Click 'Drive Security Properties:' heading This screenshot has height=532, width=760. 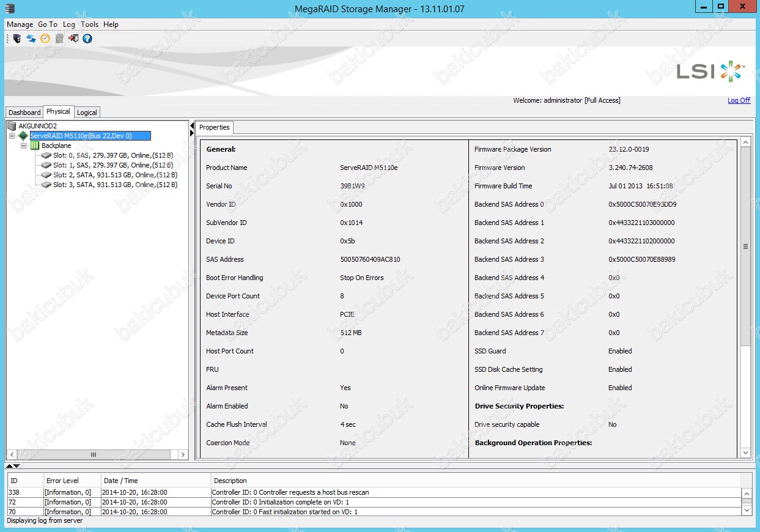point(519,406)
